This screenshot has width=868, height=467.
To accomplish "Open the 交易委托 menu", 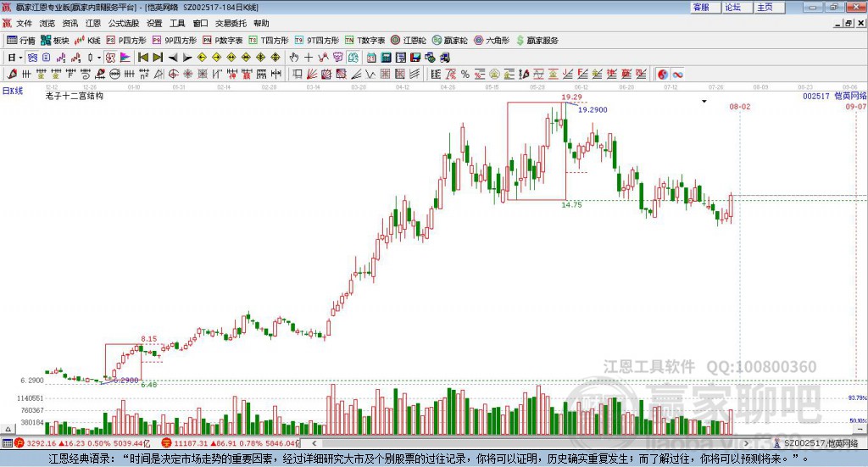I will click(231, 23).
